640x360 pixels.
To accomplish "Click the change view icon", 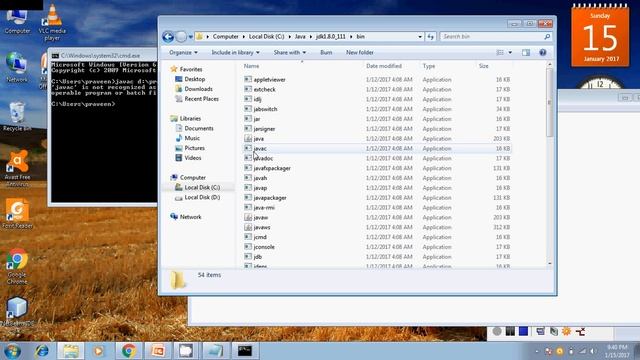I will 500,52.
